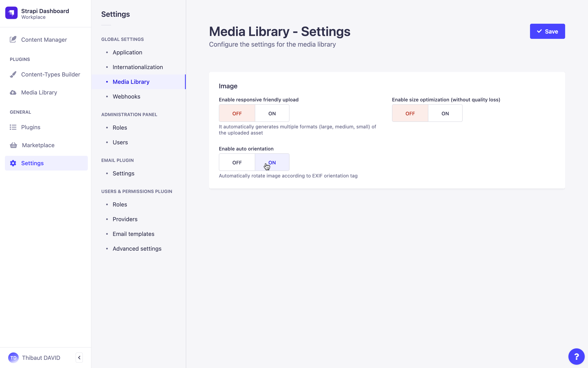Click the Media Library cloud icon
This screenshot has height=368, width=588.
pyautogui.click(x=13, y=92)
